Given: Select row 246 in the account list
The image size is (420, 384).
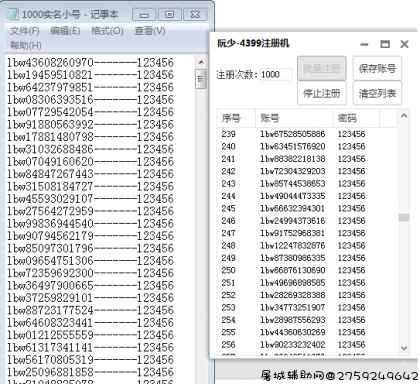Looking at the screenshot, I should [x=307, y=221].
